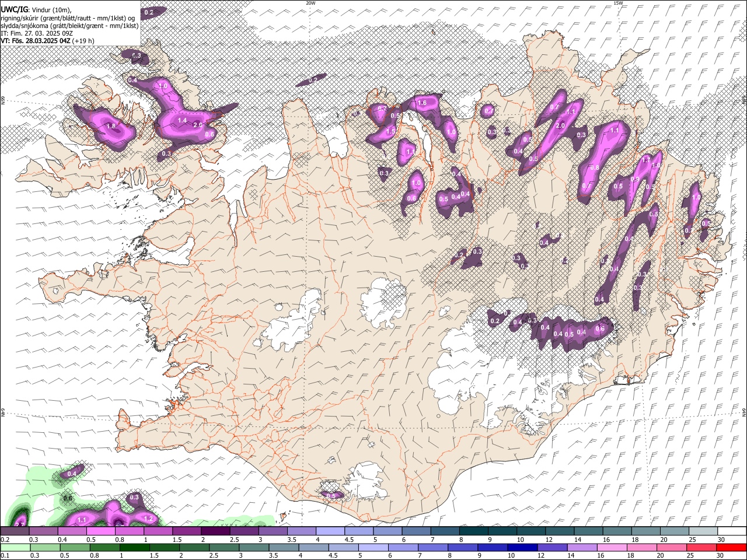Click the '(+19 h)' forecast offset text

(x=84, y=41)
